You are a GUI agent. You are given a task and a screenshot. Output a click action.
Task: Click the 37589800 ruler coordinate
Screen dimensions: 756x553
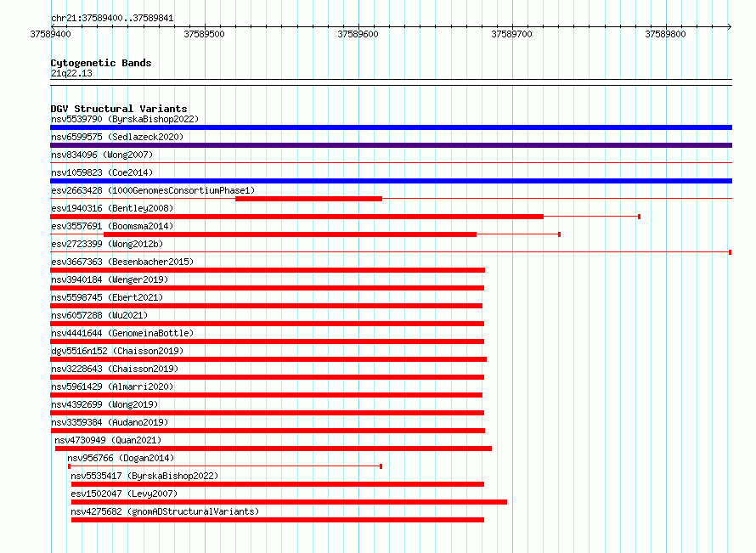pos(665,34)
